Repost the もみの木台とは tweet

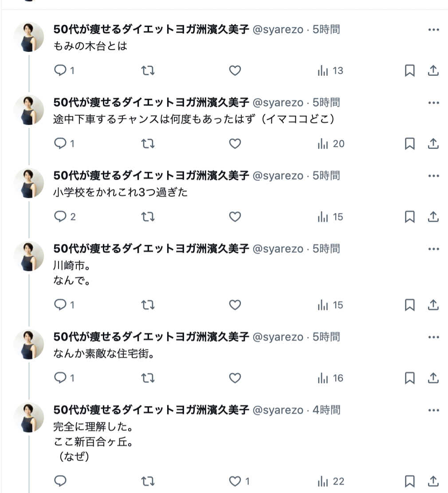point(147,70)
